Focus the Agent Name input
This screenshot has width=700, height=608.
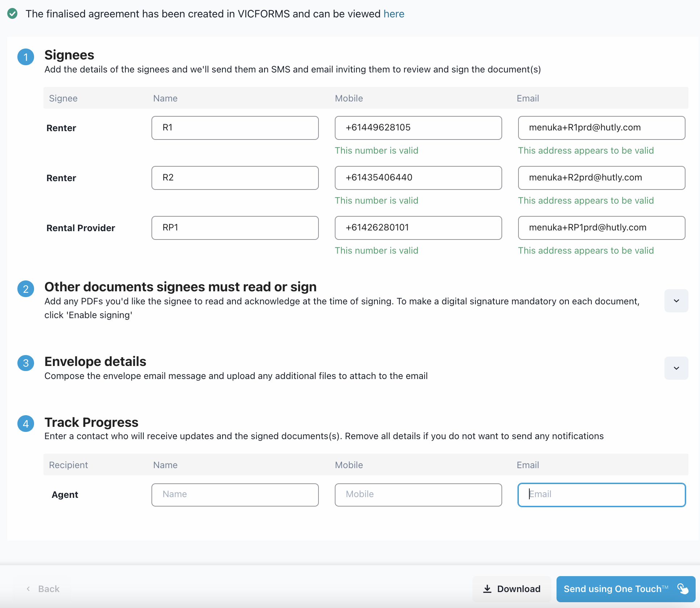[235, 495]
